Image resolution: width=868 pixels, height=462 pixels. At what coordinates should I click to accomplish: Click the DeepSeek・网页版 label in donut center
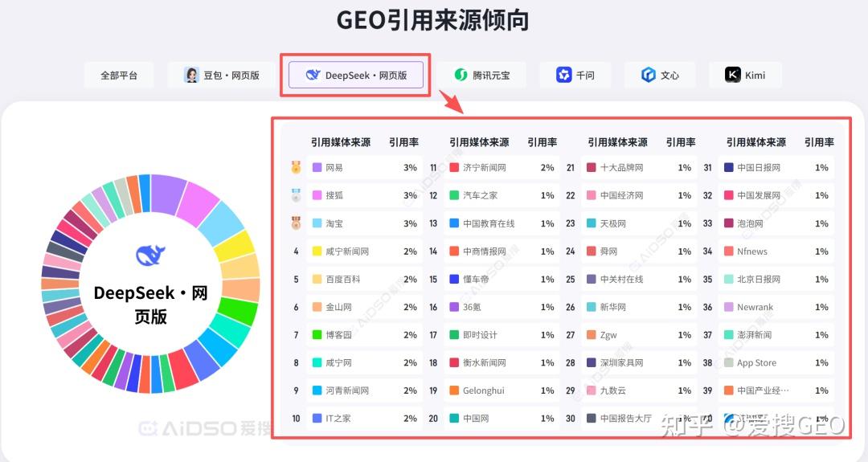pyautogui.click(x=150, y=305)
